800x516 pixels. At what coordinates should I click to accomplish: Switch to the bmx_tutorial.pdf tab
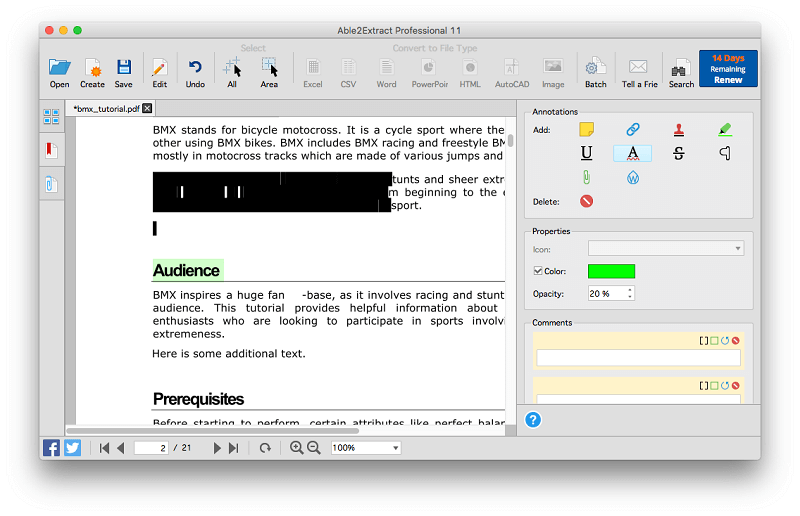[x=107, y=109]
